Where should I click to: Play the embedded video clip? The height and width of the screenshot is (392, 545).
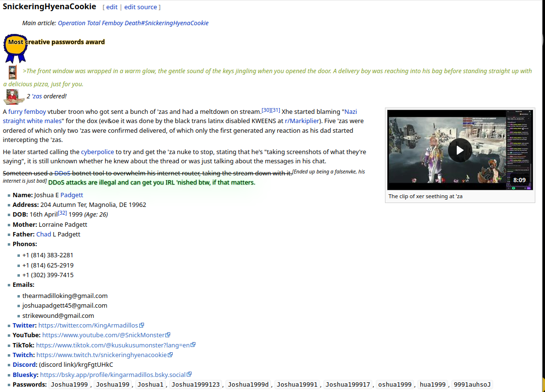460,150
